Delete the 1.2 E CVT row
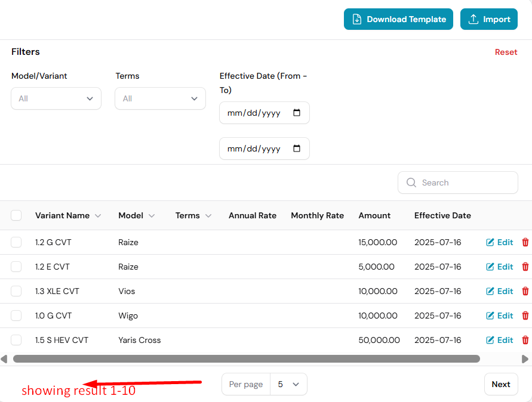This screenshot has height=402, width=532. 525,267
